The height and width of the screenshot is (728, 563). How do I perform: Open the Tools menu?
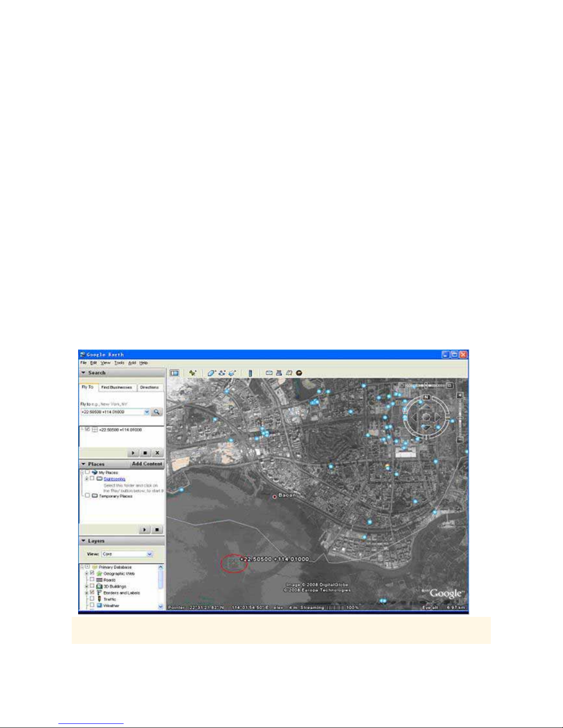119,363
